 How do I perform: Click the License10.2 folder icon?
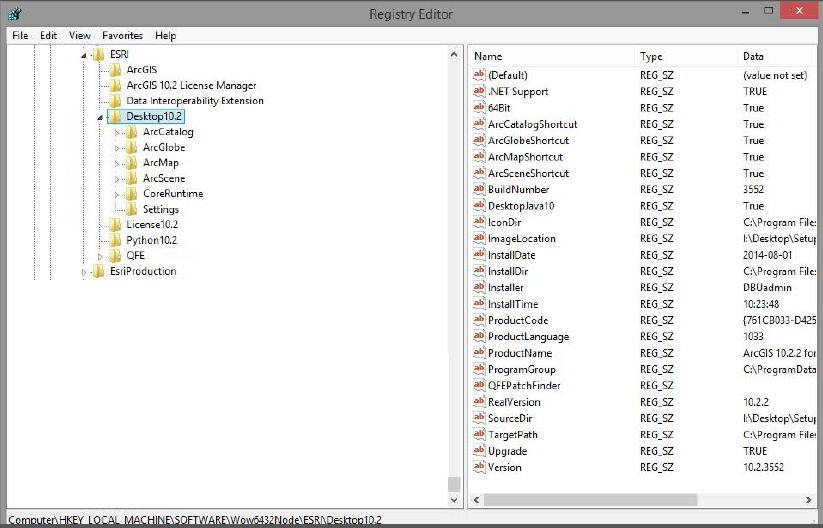coord(115,225)
